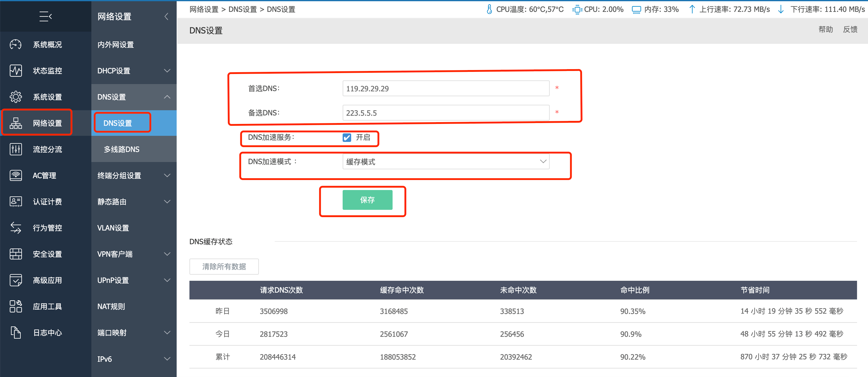Collapse the network settings panel arrow
The height and width of the screenshot is (377, 868).
[x=167, y=16]
